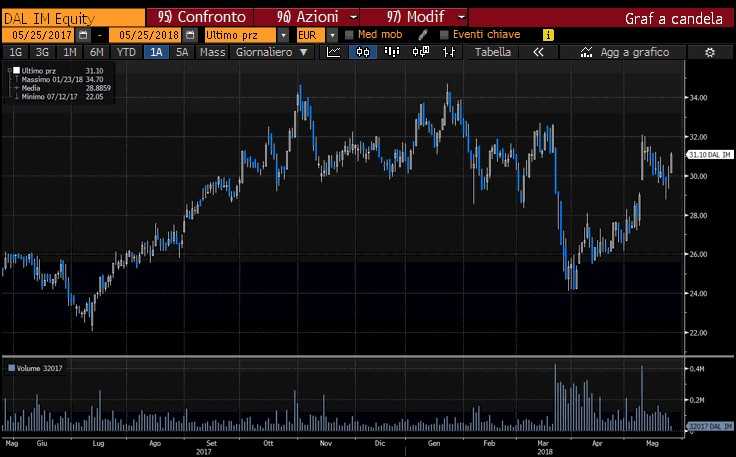This screenshot has width=736, height=457.
Task: Collapse panel with double chevron icon
Action: point(538,52)
